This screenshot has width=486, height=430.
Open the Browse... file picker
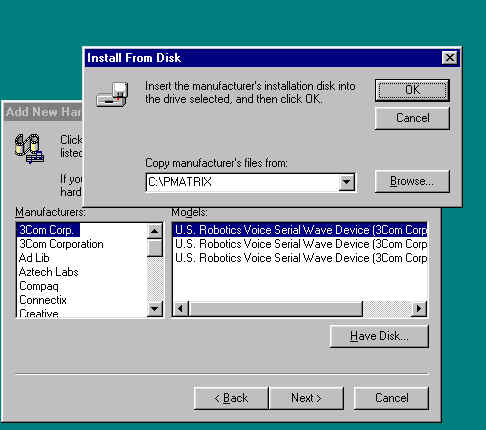412,181
